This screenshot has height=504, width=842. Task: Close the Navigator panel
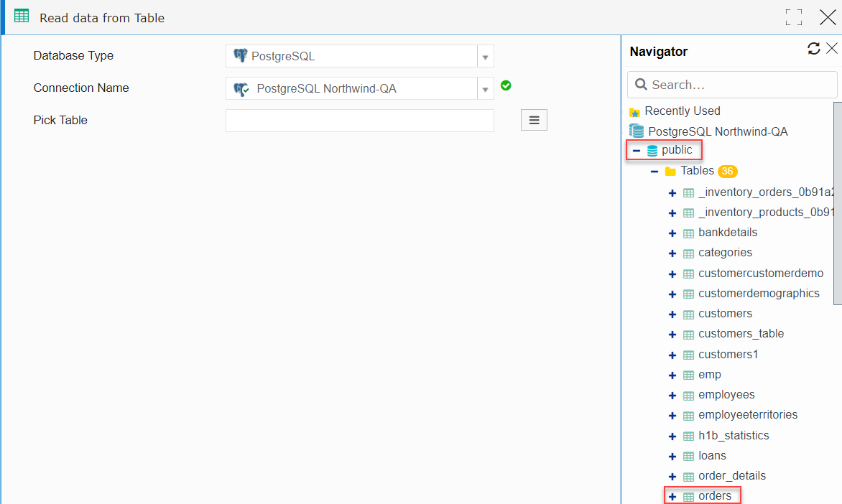click(x=832, y=49)
